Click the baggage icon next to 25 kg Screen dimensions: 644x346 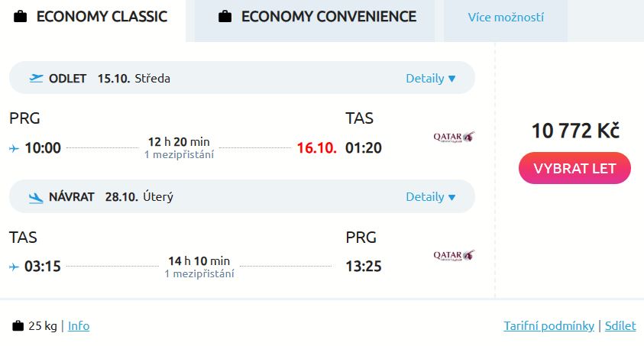tap(18, 326)
